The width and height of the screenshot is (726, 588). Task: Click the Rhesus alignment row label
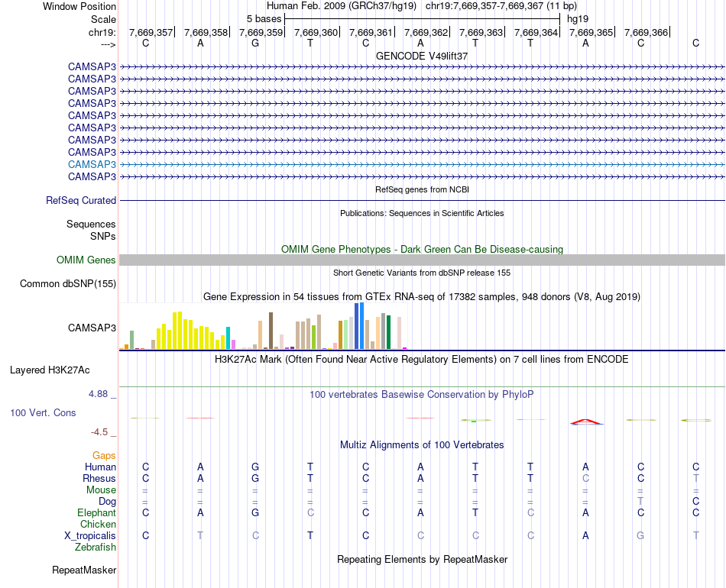pyautogui.click(x=99, y=478)
